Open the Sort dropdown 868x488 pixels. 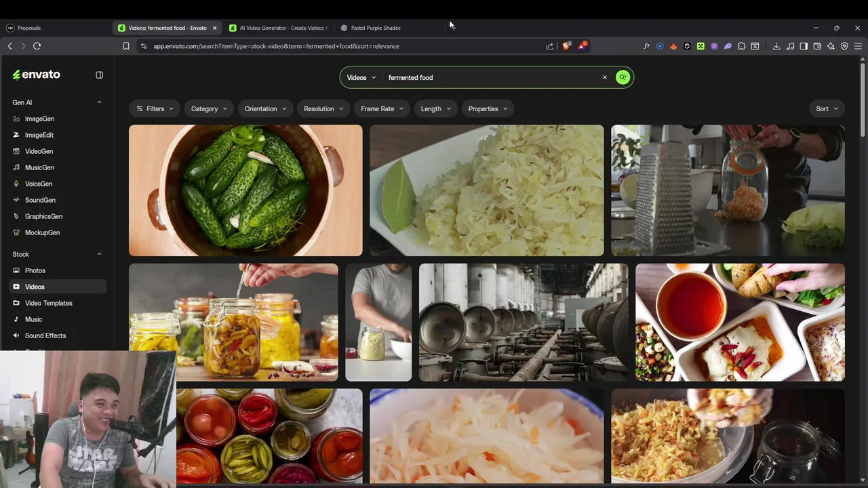tap(827, 108)
